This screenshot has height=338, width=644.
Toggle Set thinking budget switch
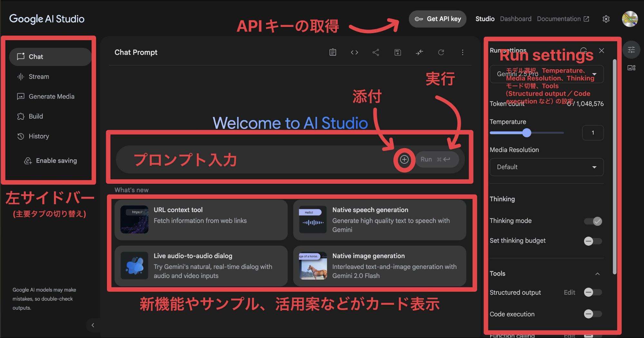[593, 241]
